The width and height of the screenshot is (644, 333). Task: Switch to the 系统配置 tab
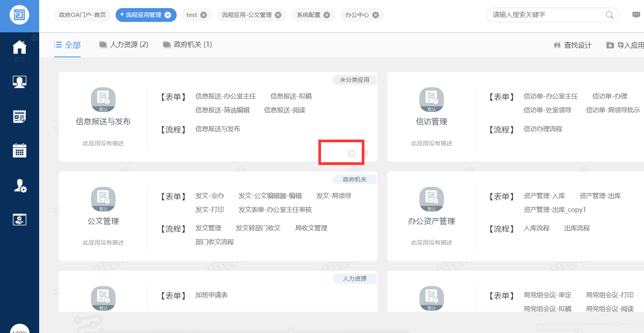pos(308,15)
